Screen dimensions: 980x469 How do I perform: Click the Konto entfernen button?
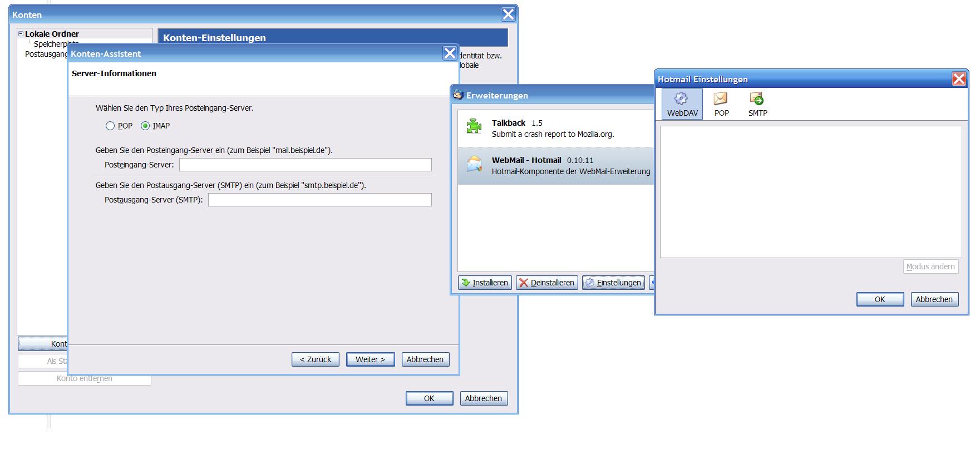coord(85,378)
